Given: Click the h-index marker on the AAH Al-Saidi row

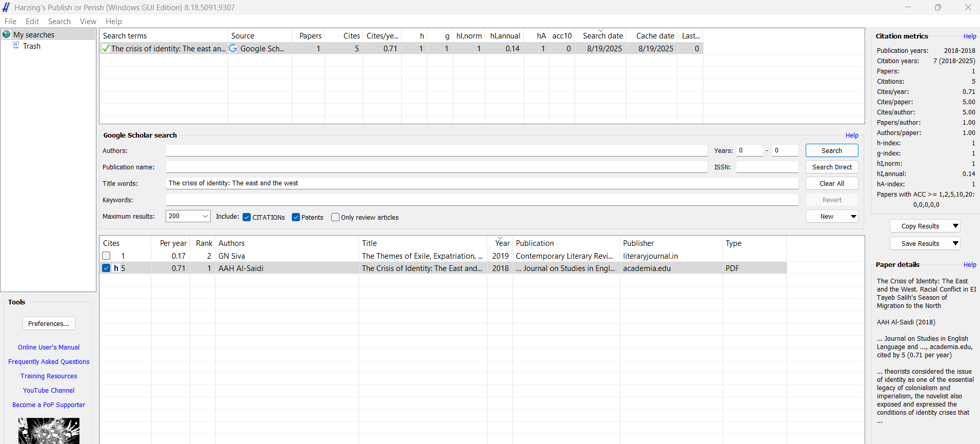Looking at the screenshot, I should (x=116, y=268).
